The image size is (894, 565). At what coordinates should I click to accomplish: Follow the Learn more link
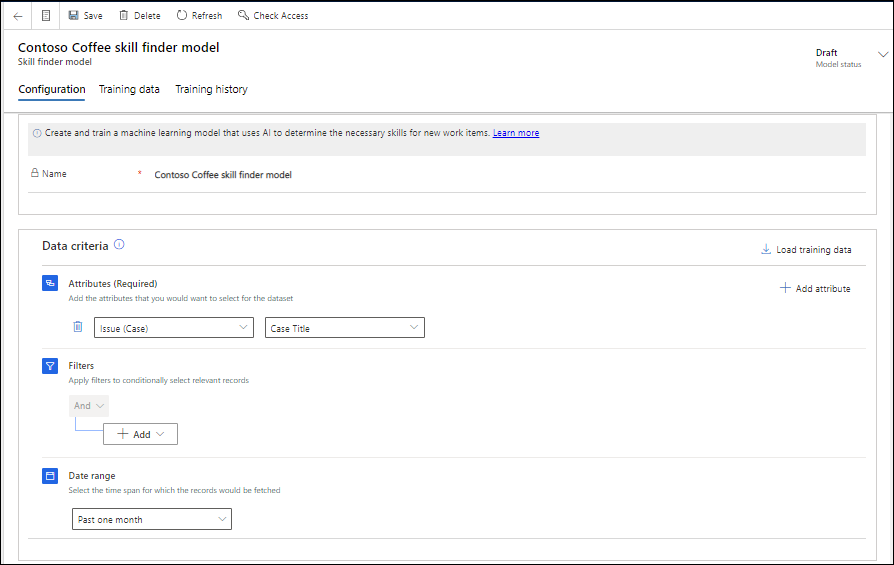click(x=516, y=133)
